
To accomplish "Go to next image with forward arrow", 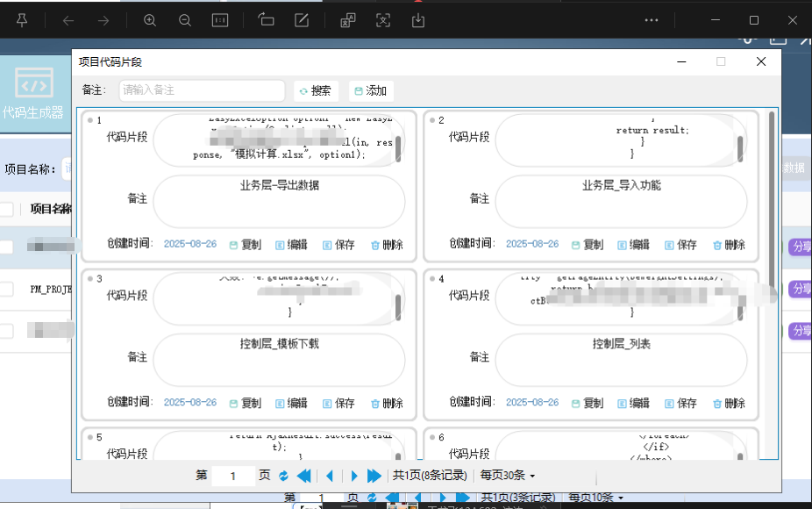I will [103, 21].
